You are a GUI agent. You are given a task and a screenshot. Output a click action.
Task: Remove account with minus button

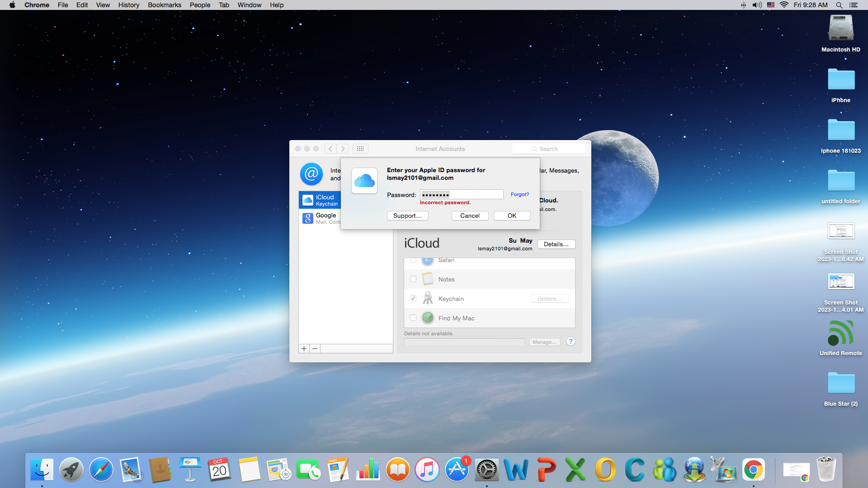coord(315,348)
